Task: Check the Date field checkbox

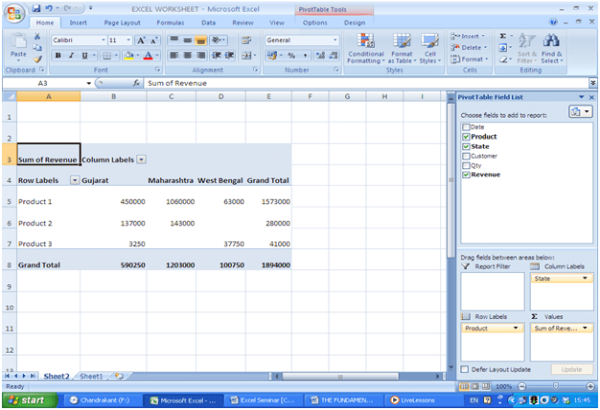Action: pos(466,127)
